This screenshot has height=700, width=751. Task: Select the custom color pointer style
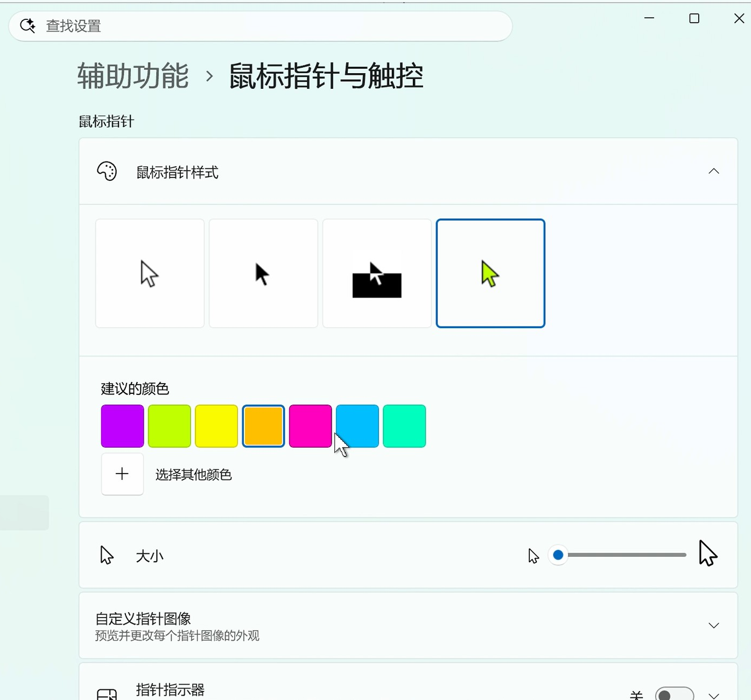click(490, 273)
